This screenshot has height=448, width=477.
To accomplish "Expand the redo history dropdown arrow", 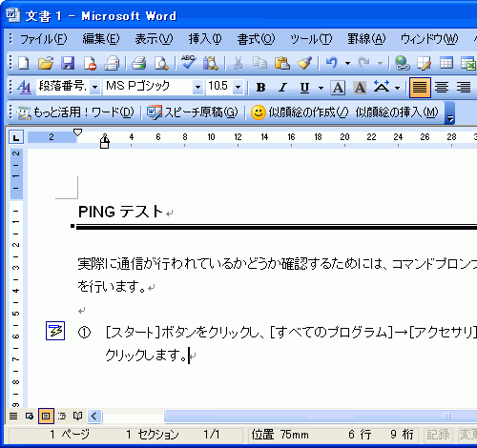I will pyautogui.click(x=380, y=63).
